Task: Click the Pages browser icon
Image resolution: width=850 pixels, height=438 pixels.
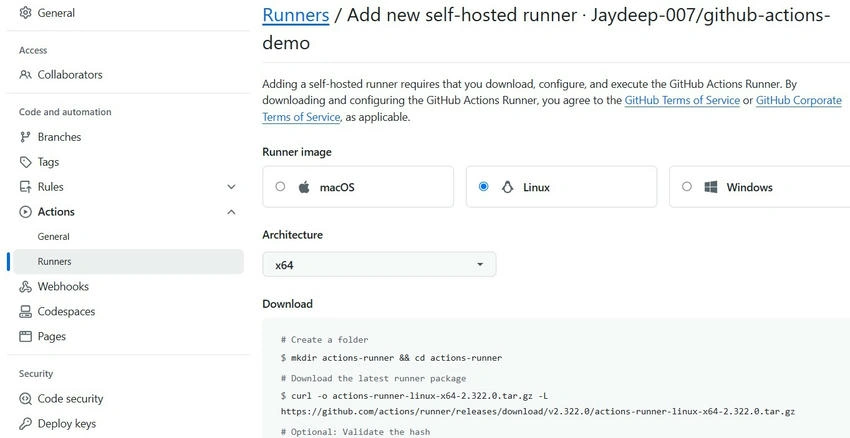Action: point(25,337)
